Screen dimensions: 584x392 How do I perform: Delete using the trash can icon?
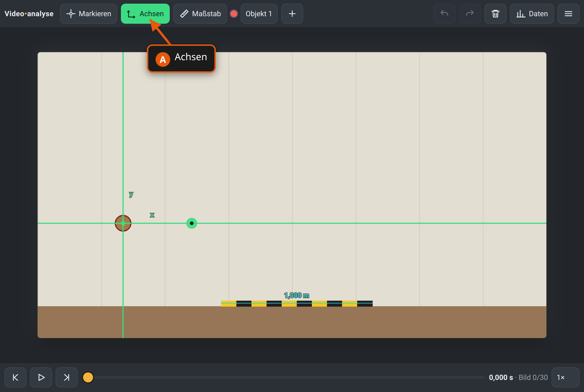[495, 14]
